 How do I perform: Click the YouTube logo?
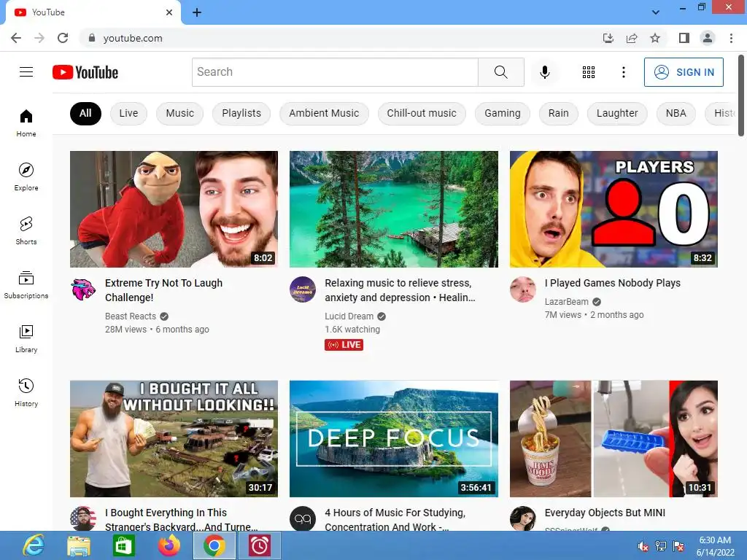pos(85,72)
